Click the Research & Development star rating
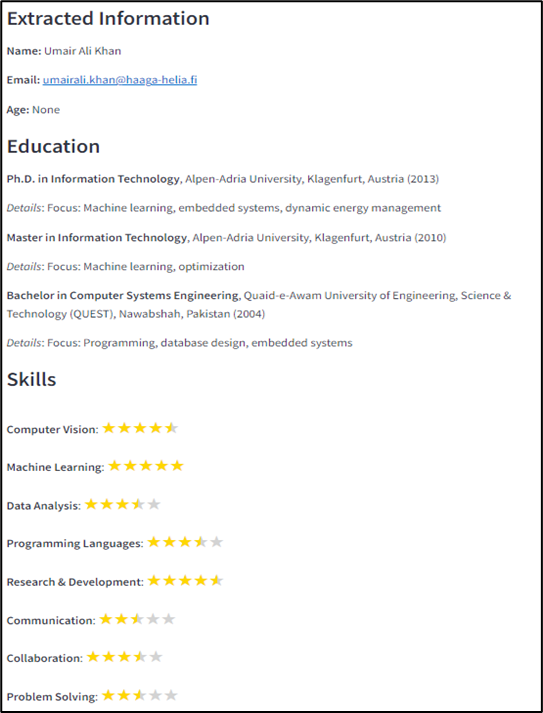This screenshot has width=543, height=713. point(185,581)
